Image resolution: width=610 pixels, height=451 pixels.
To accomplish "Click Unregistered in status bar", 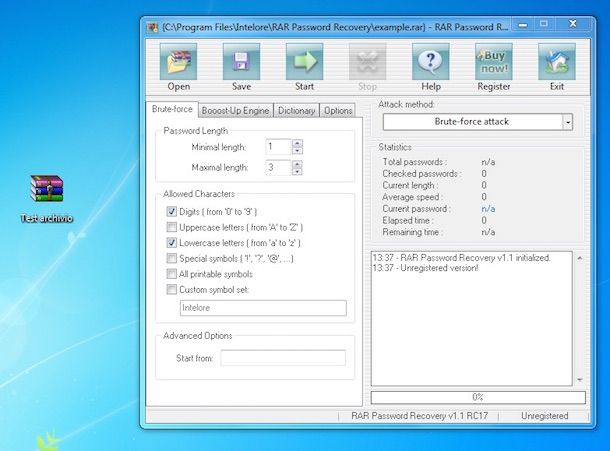I will pos(544,416).
